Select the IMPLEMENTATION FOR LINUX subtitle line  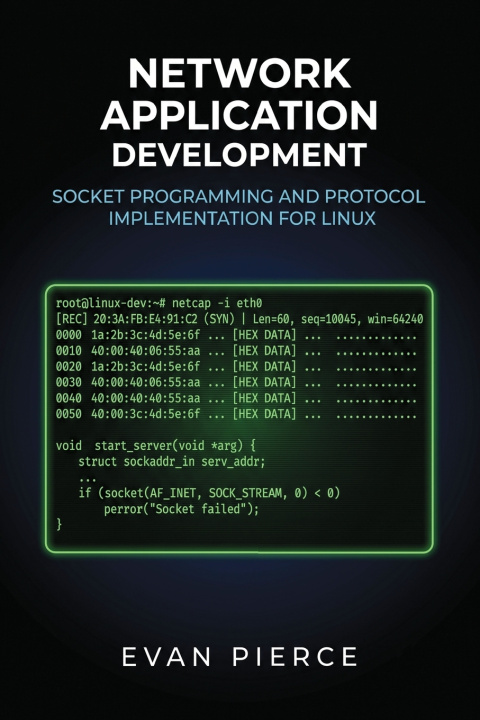point(242,218)
